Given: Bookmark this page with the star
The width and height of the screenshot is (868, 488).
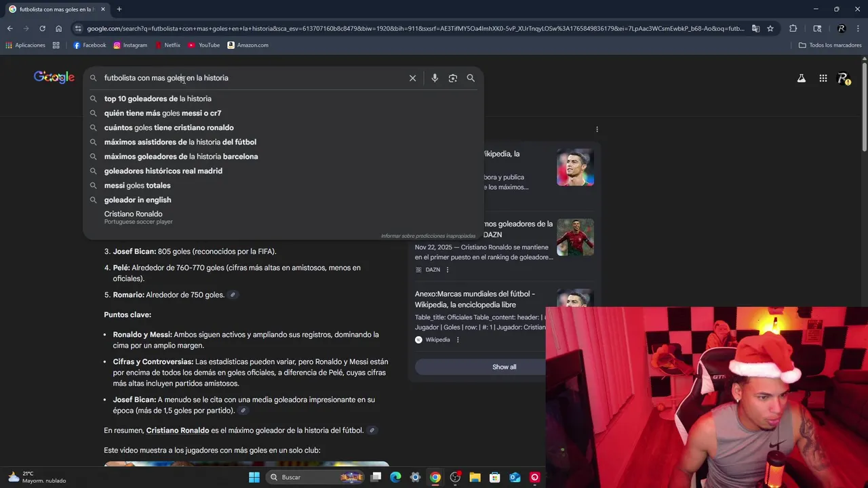Looking at the screenshot, I should 770,28.
